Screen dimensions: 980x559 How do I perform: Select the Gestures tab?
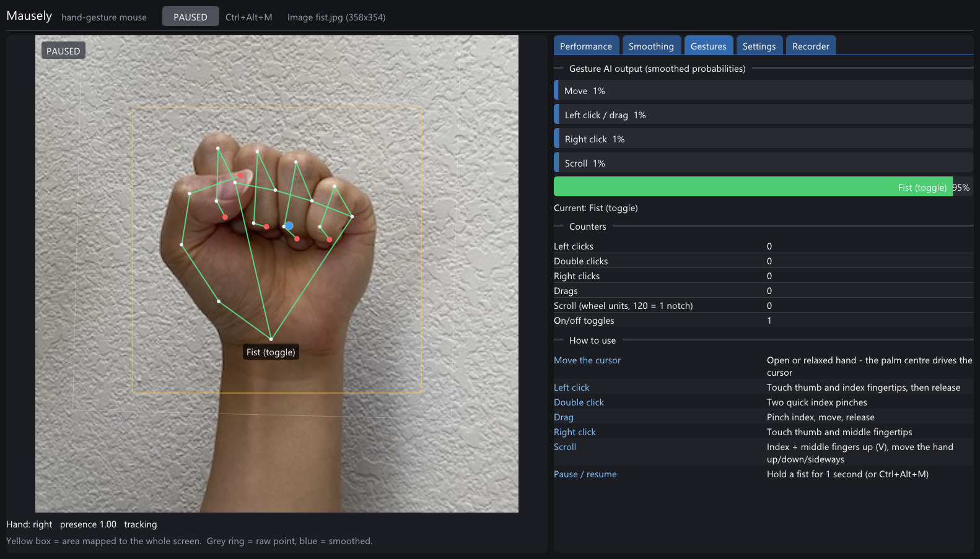pyautogui.click(x=708, y=46)
